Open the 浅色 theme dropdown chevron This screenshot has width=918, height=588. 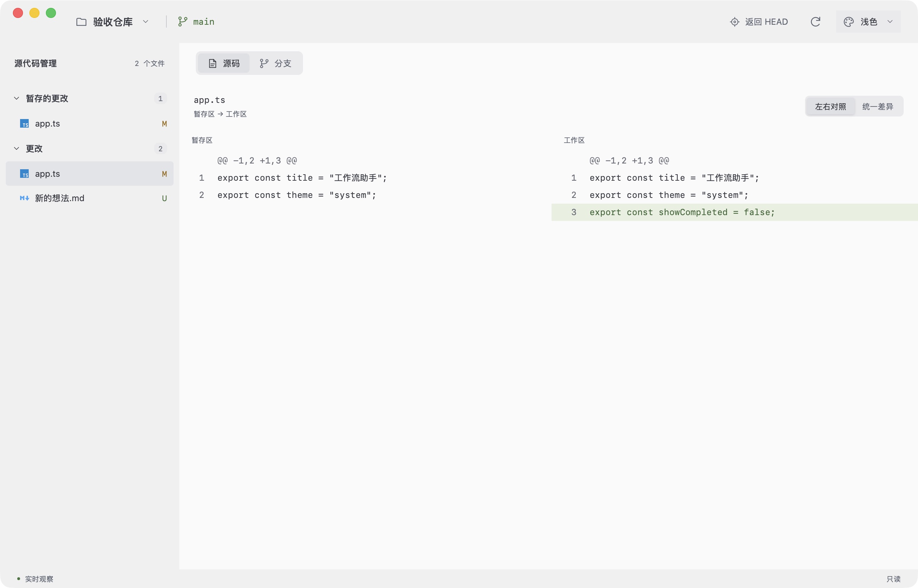coord(890,22)
